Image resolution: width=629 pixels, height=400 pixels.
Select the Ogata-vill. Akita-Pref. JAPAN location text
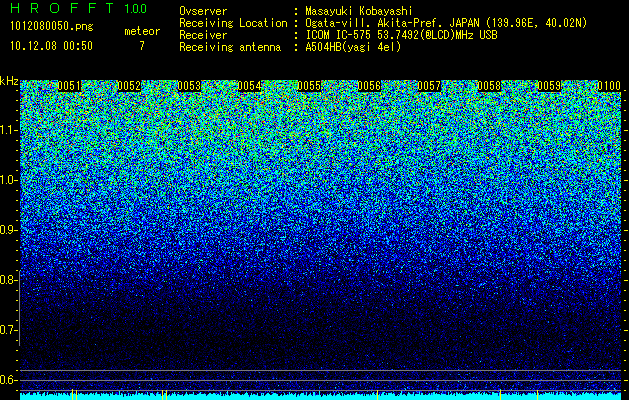click(x=446, y=23)
